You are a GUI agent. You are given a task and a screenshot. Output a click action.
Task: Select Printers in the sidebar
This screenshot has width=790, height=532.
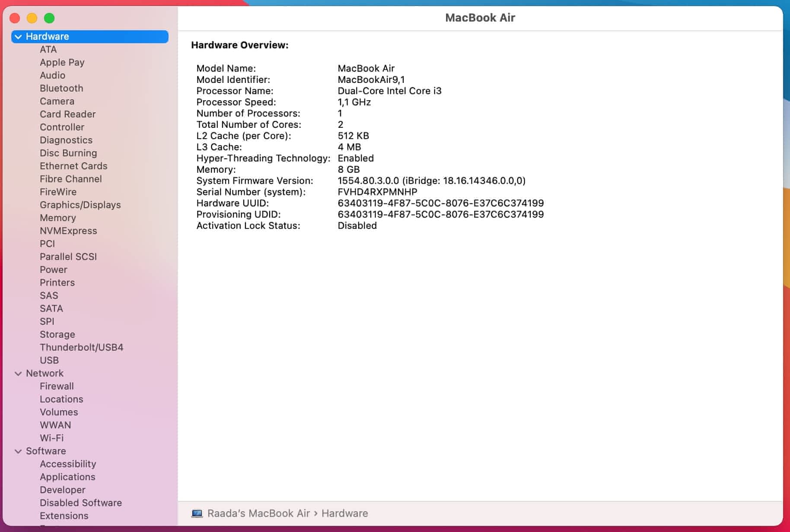[57, 283]
